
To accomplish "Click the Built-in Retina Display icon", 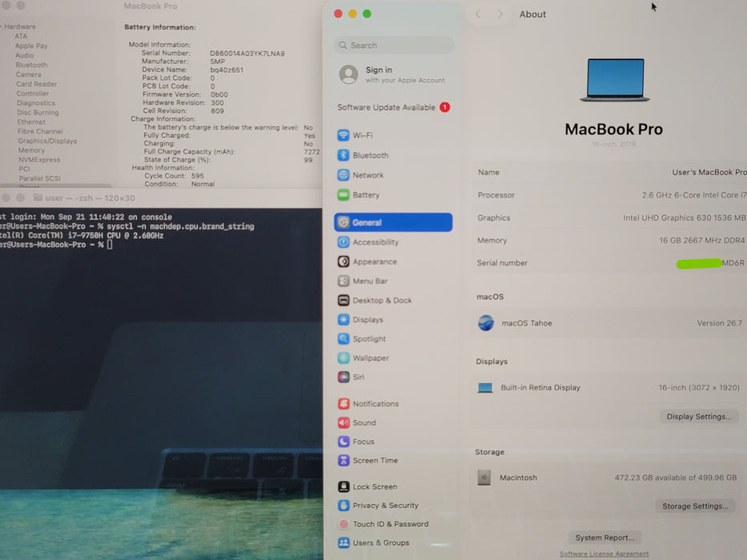I will tap(485, 388).
